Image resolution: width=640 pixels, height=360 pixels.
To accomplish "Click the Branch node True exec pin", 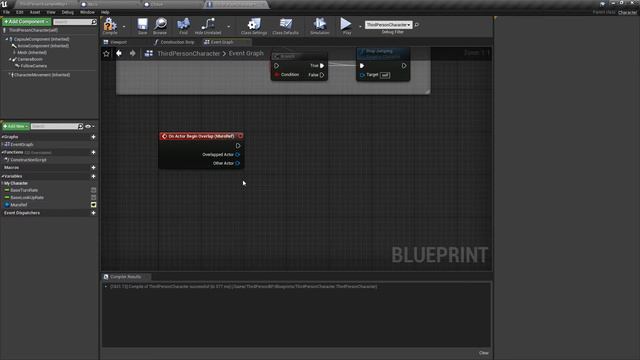I will click(322, 66).
